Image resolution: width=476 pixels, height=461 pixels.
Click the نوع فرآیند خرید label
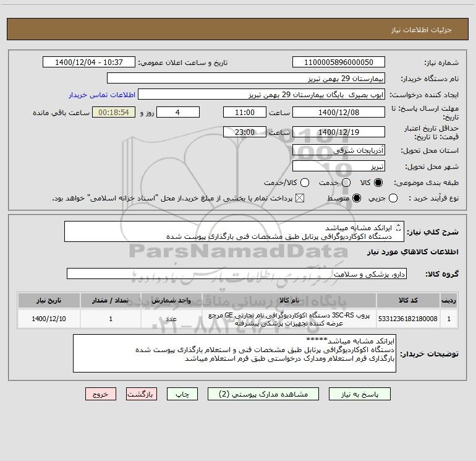point(433,198)
